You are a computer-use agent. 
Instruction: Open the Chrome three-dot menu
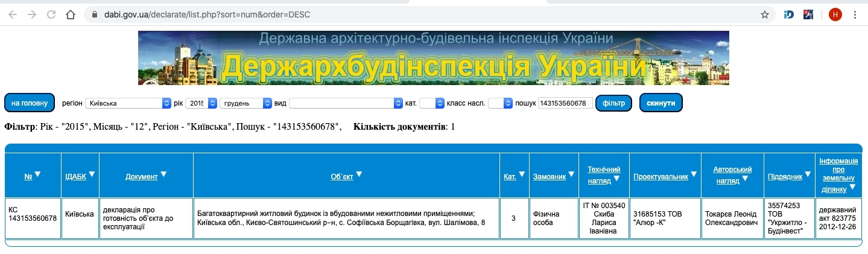pyautogui.click(x=855, y=14)
